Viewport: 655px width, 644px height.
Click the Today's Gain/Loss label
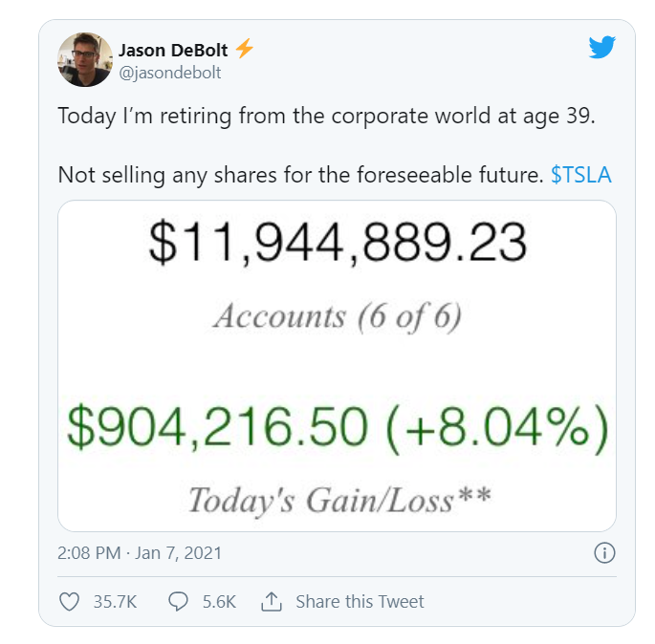(x=336, y=499)
